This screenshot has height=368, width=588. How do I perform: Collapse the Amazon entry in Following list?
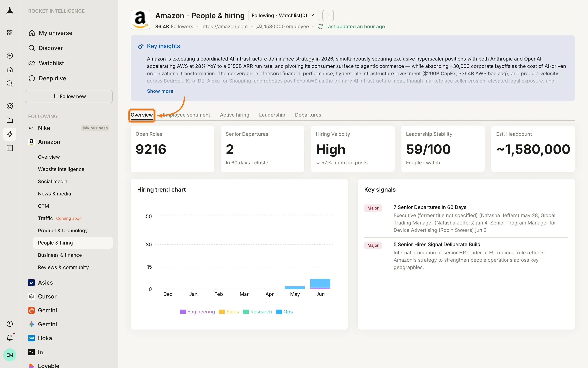[x=49, y=142]
